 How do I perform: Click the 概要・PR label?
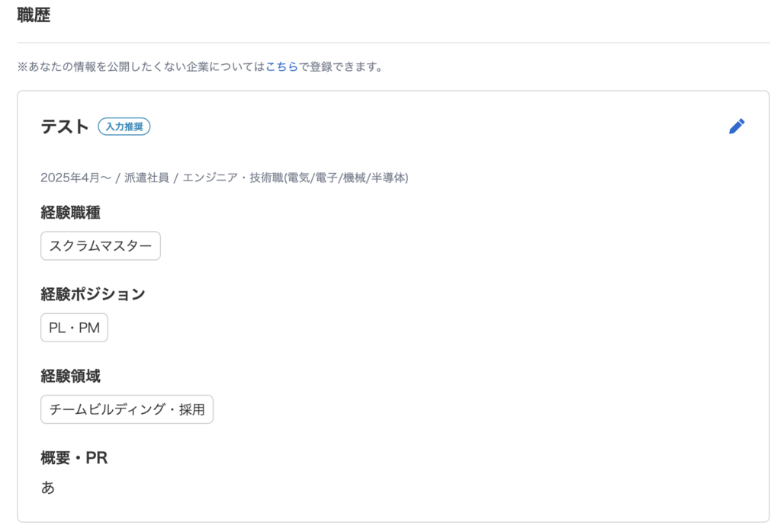74,458
